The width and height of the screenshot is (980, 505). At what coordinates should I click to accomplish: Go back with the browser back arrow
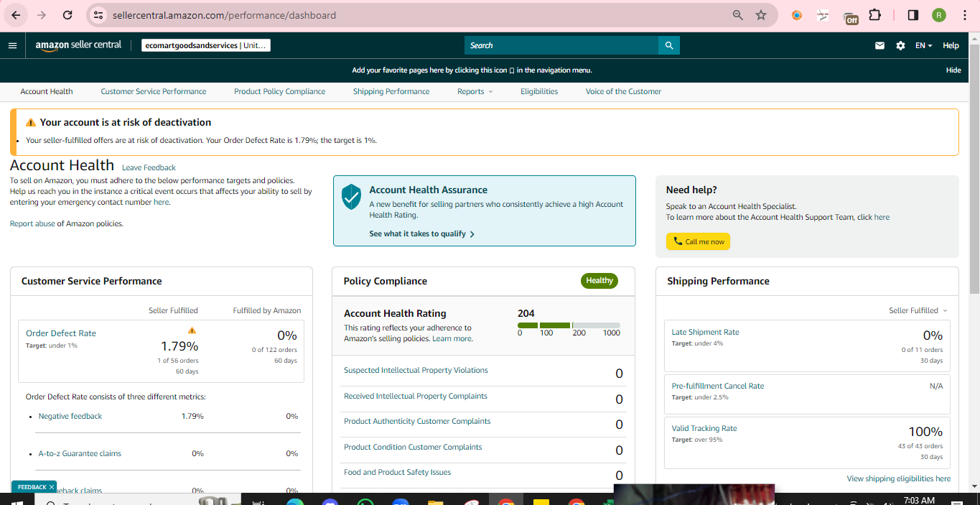coord(16,15)
